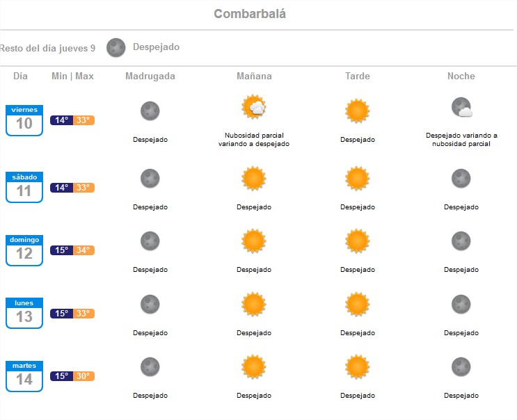Open the martes 14 calendar badge
This screenshot has width=517, height=420.
[x=24, y=376]
